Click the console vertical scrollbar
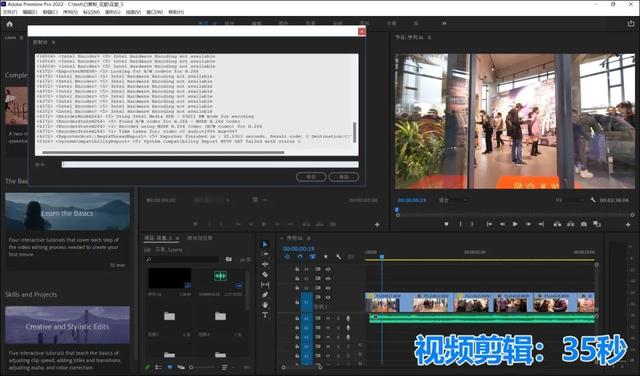The image size is (640, 376). 354,133
